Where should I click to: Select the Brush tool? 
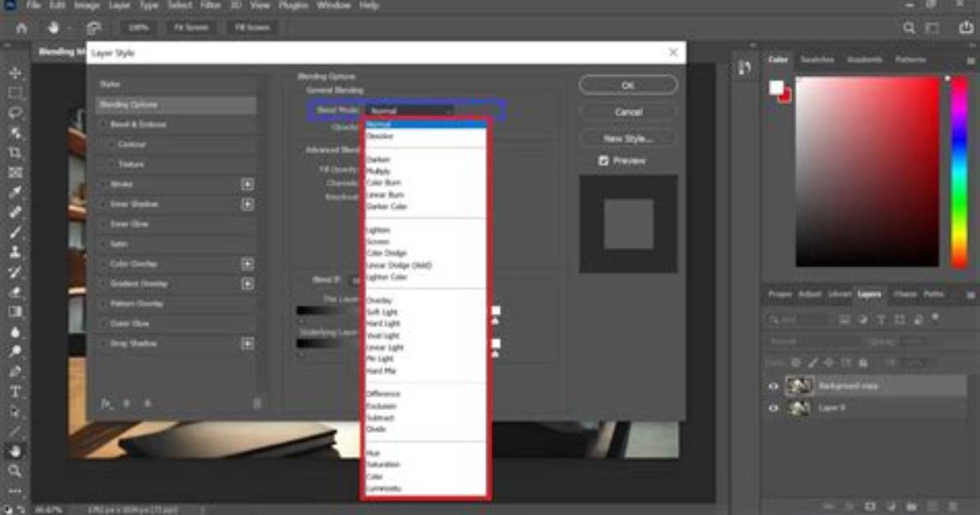[15, 232]
